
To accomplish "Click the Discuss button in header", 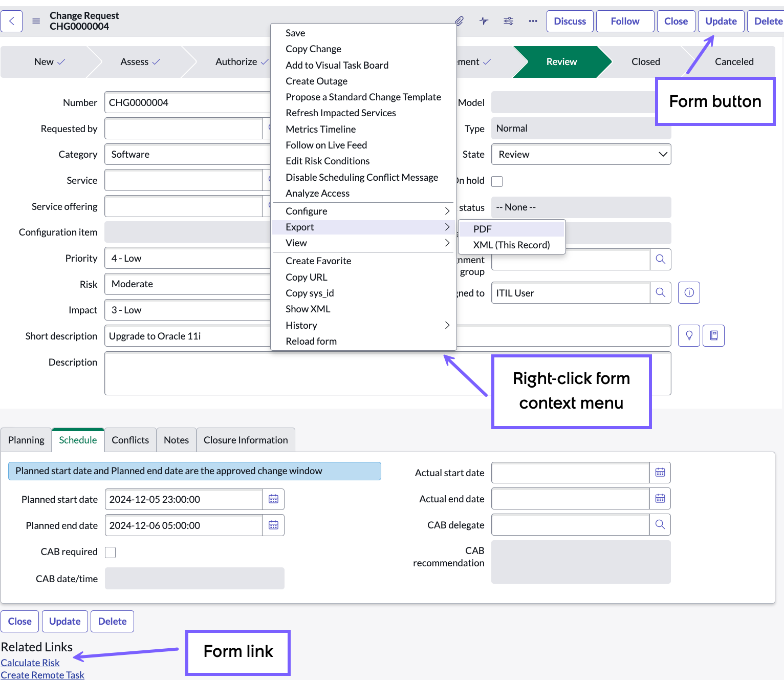I will coord(570,21).
